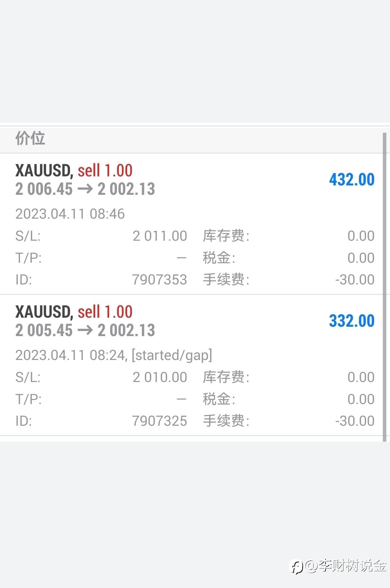The height and width of the screenshot is (588, 390).
Task: Click the vertical scrollbar on the right edge
Action: [x=385, y=287]
